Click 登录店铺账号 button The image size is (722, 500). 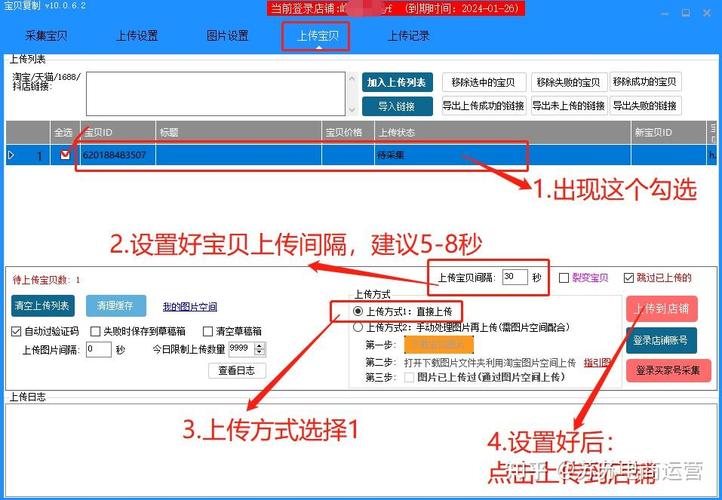click(x=662, y=341)
